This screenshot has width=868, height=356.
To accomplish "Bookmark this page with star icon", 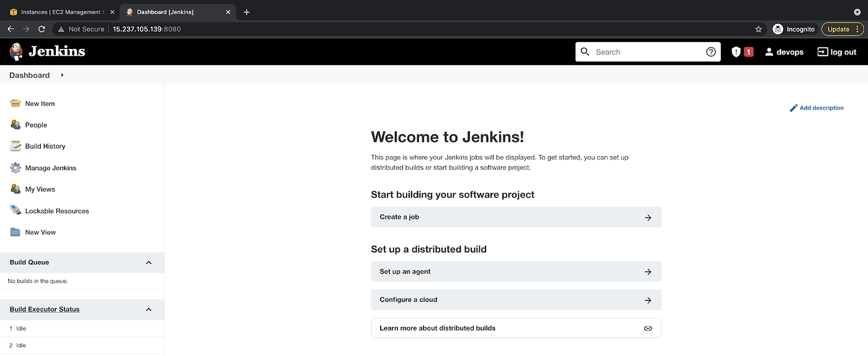I will pyautogui.click(x=758, y=29).
